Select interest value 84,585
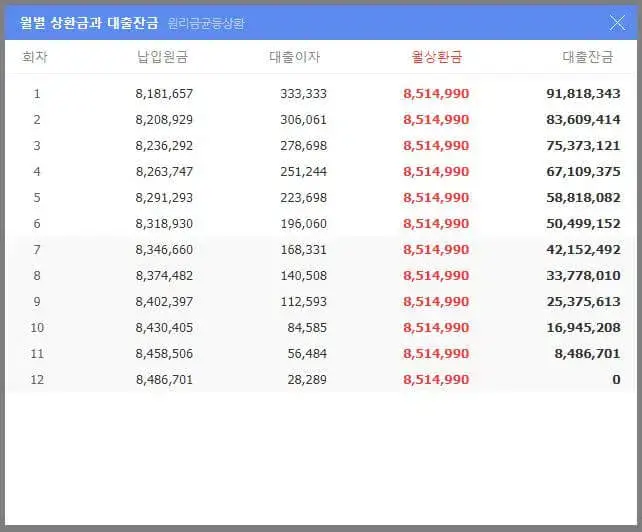This screenshot has height=532, width=642. coord(307,328)
